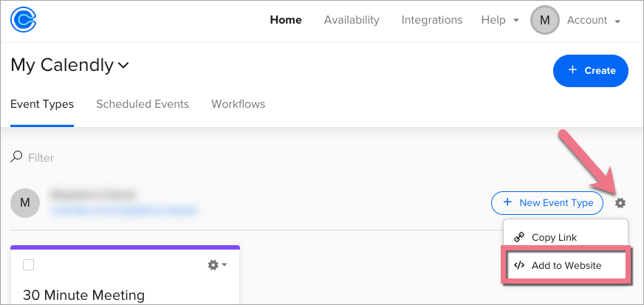
Task: Click the Add to Website code icon
Action: tap(519, 265)
